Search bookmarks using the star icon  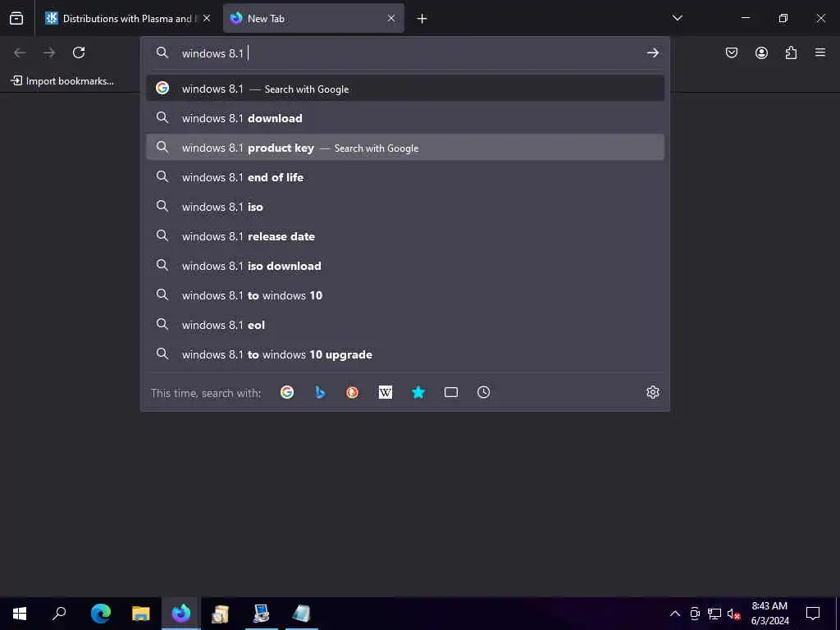coord(418,392)
